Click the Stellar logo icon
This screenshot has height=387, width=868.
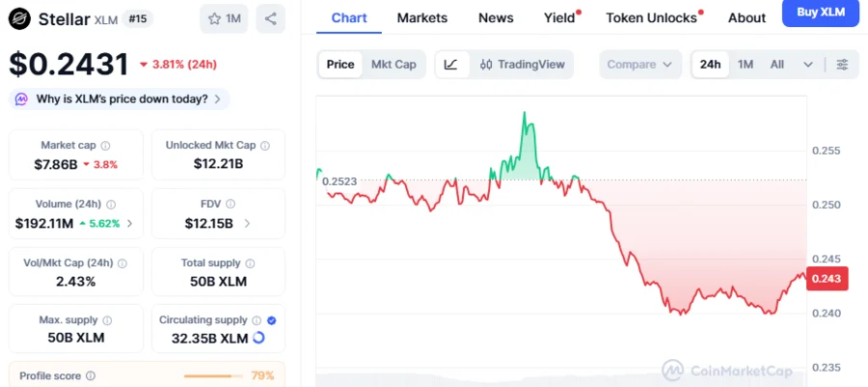(19, 18)
